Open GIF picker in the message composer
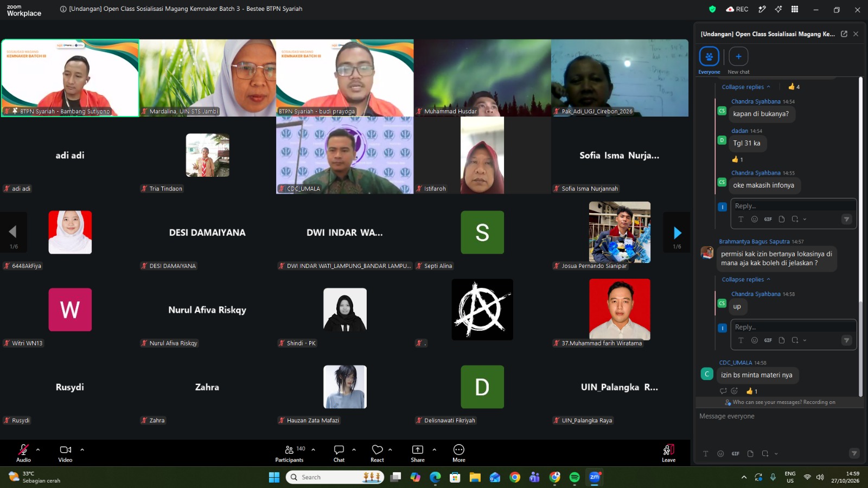The height and width of the screenshot is (488, 868). coord(735,454)
